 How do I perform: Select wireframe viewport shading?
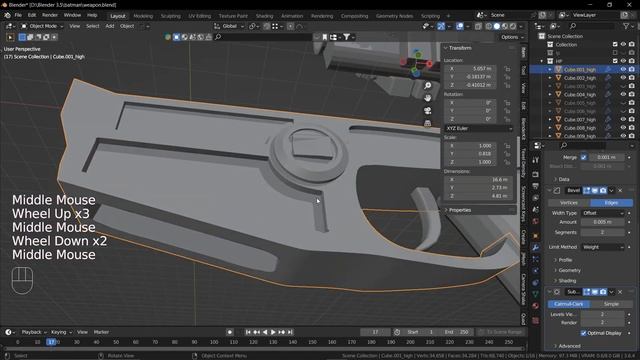click(x=489, y=26)
